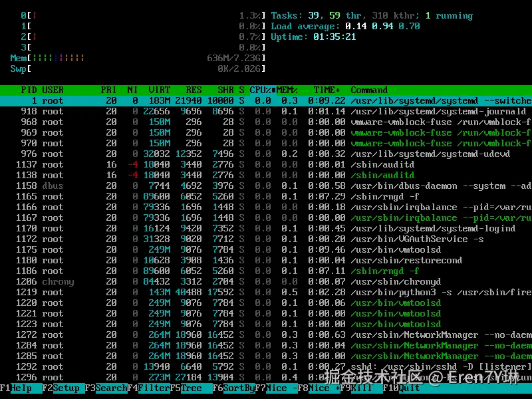
Task: Sort by the VIRT column header
Action: (159, 90)
